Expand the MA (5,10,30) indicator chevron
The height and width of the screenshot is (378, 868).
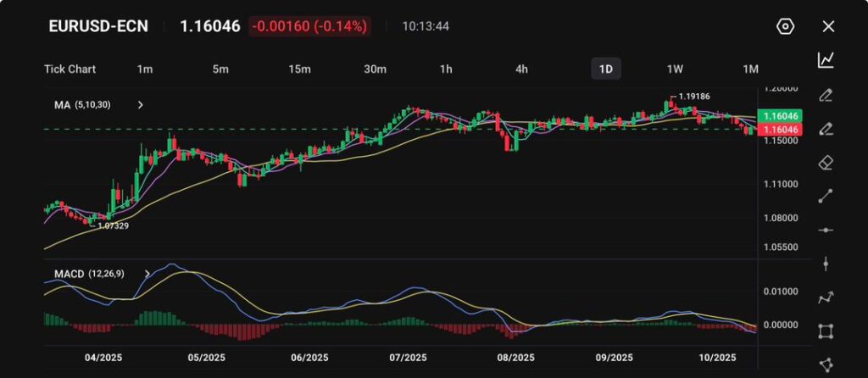pos(141,105)
